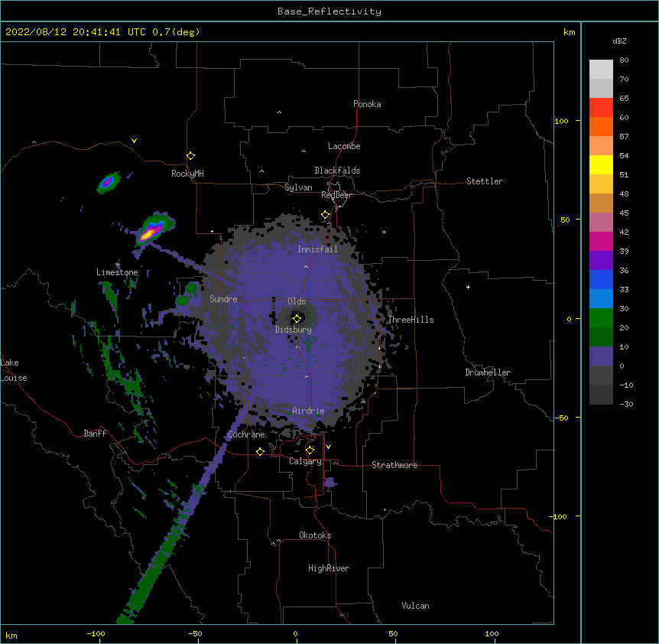Viewport: 659px width, 644px height.
Task: Click the yellow diamond marker below Cochrane
Action: click(260, 451)
